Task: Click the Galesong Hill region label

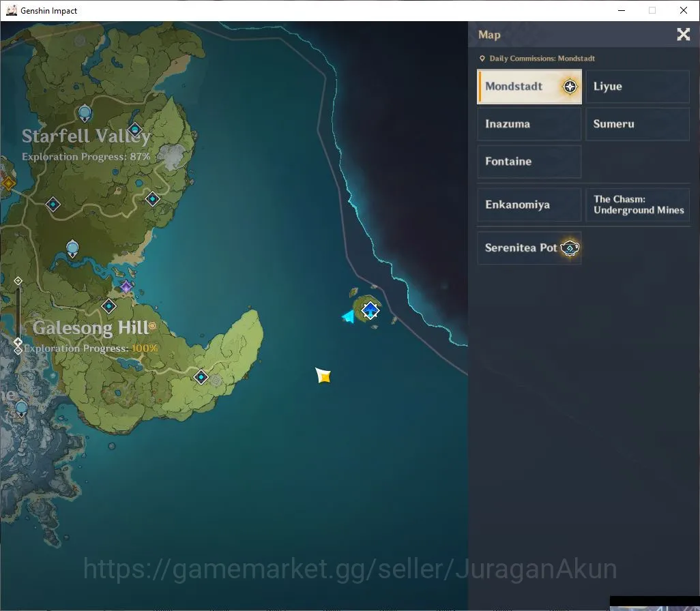Action: [91, 328]
